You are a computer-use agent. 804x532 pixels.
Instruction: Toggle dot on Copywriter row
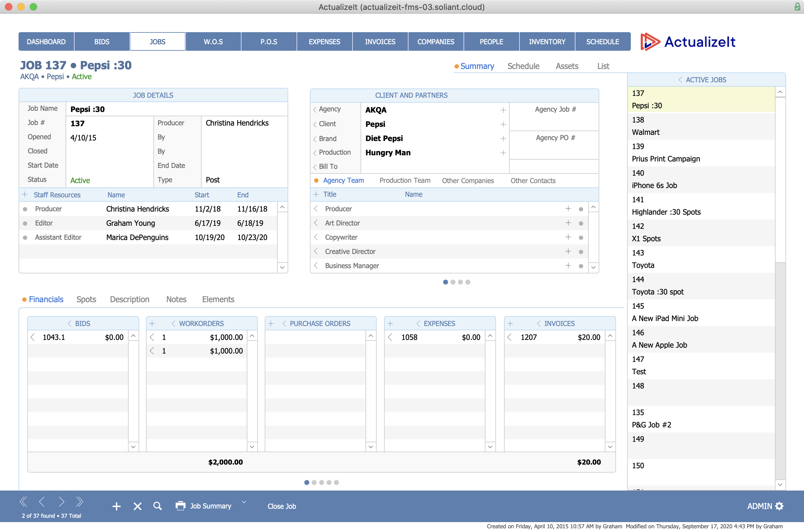(581, 238)
